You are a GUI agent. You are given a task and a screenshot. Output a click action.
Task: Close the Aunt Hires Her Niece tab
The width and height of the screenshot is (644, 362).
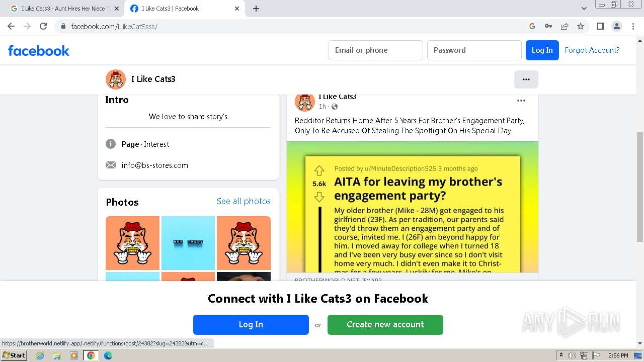tap(117, 9)
